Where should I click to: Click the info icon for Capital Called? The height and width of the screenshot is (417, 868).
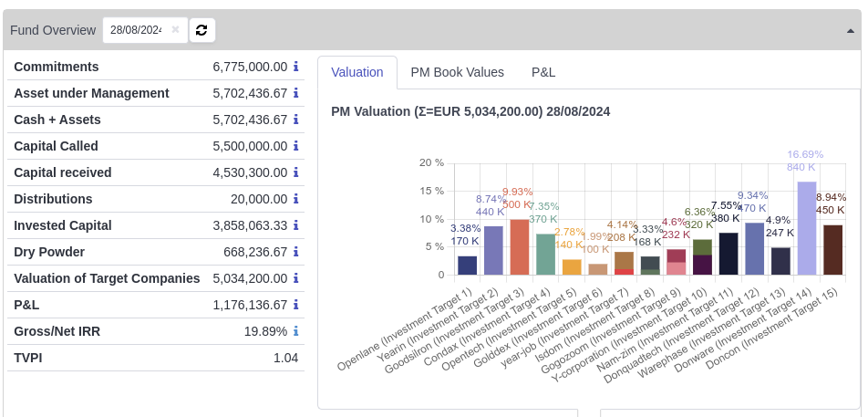click(295, 146)
